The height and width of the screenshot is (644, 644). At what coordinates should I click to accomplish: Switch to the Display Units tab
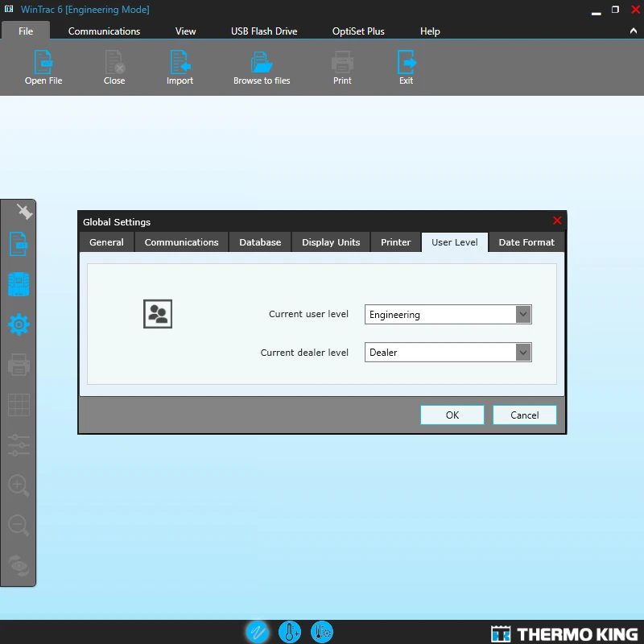331,242
